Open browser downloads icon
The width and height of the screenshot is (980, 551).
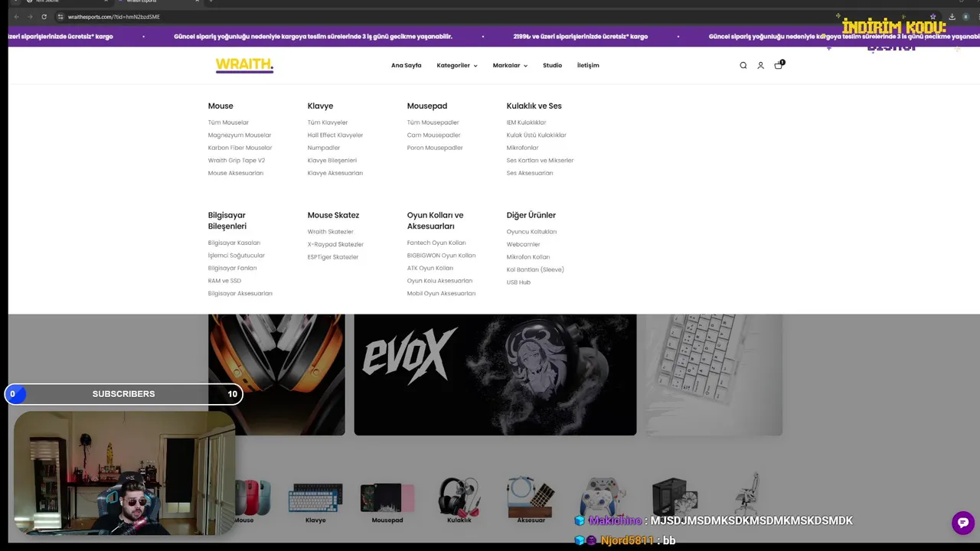(952, 17)
